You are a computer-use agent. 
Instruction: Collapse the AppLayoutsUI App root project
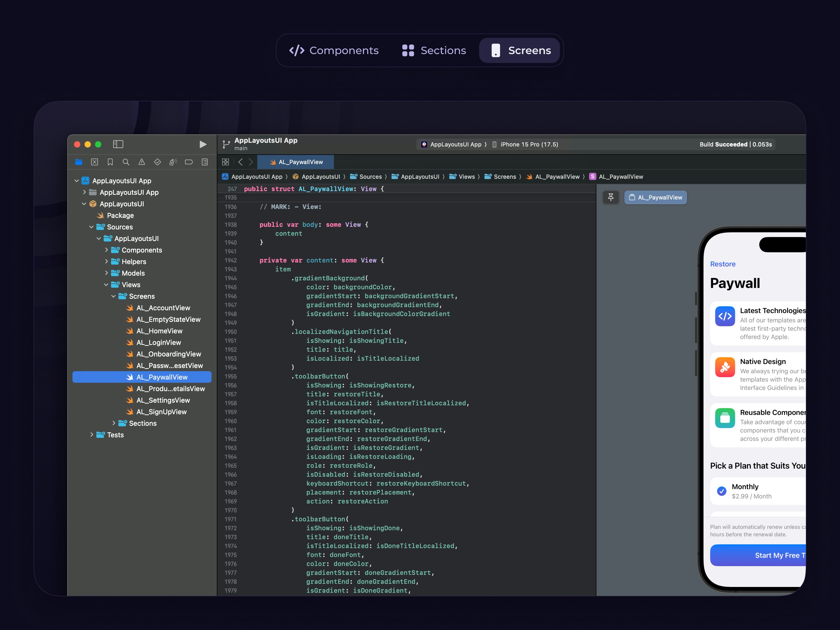[77, 181]
